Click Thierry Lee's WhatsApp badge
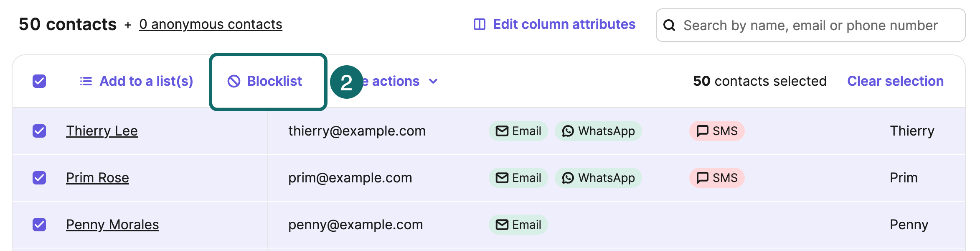980x251 pixels. (x=598, y=131)
